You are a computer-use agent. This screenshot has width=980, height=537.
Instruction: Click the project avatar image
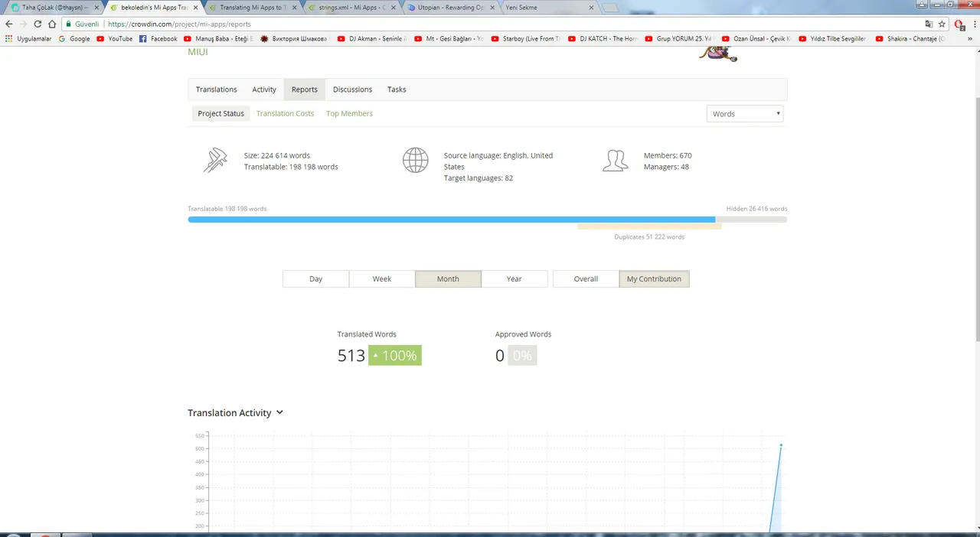click(x=717, y=53)
